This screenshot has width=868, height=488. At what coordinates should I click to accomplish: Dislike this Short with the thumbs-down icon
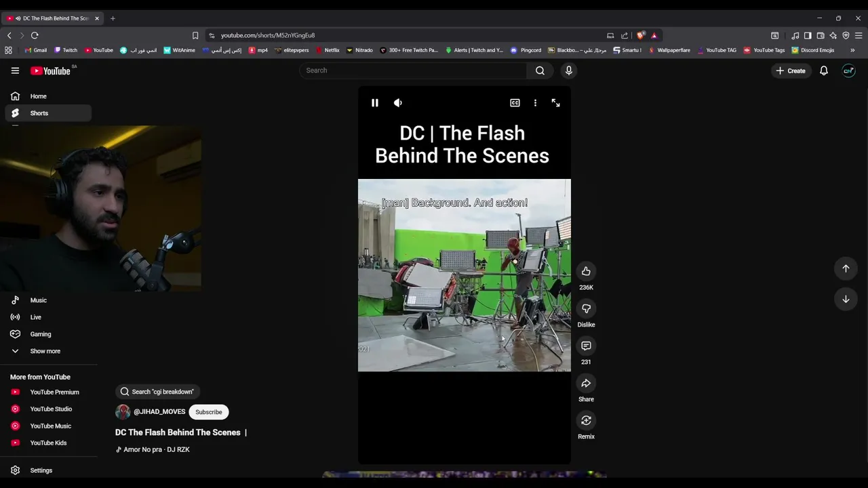(x=586, y=308)
